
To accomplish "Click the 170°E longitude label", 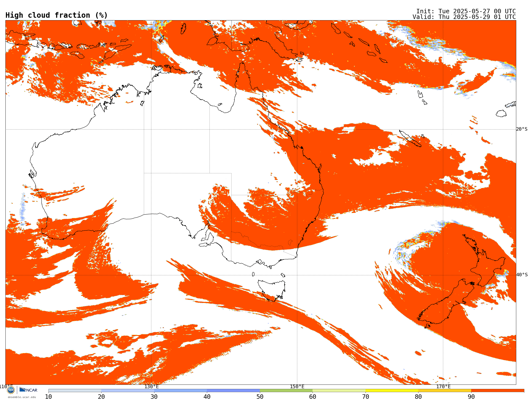I will [443, 386].
